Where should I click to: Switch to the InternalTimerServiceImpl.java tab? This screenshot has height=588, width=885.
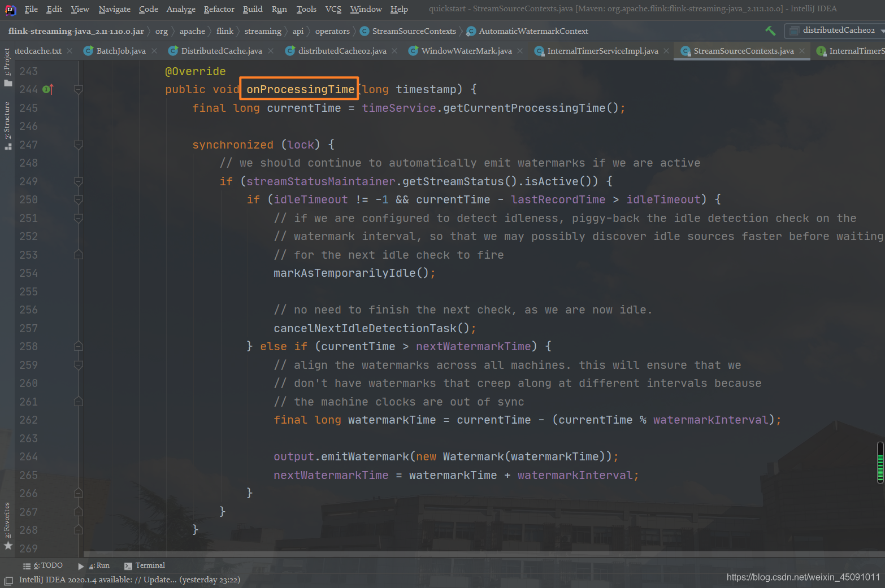[x=603, y=51]
